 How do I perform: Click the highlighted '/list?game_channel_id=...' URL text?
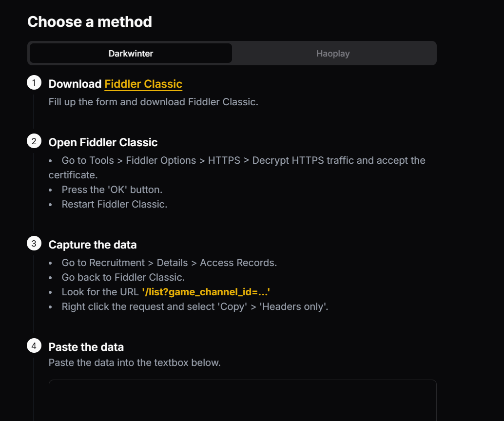[206, 292]
